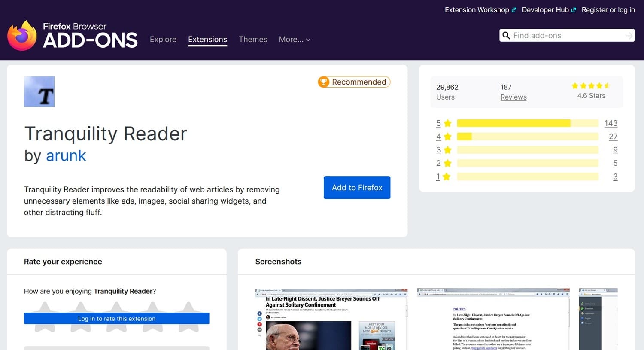Viewport: 644px width, 350px height.
Task: Select the Extensions nav item
Action: (x=207, y=39)
